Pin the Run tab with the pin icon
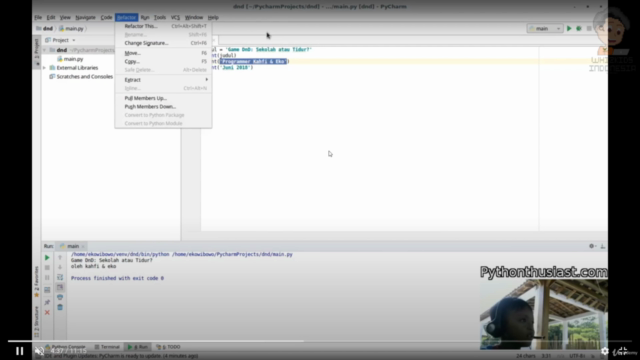Viewport: 640px width, 360px height. pos(47,302)
